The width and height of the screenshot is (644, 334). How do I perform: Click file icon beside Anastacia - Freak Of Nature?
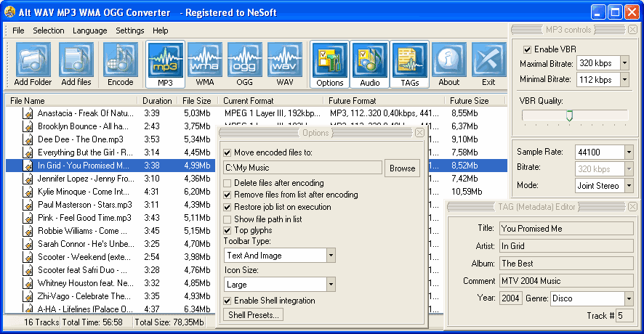click(x=28, y=114)
